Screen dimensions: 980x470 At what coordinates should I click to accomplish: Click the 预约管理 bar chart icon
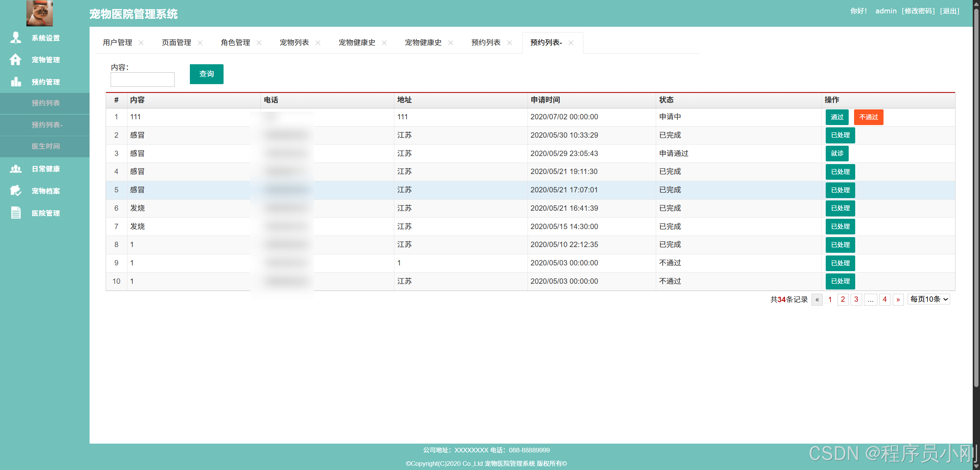tap(16, 81)
